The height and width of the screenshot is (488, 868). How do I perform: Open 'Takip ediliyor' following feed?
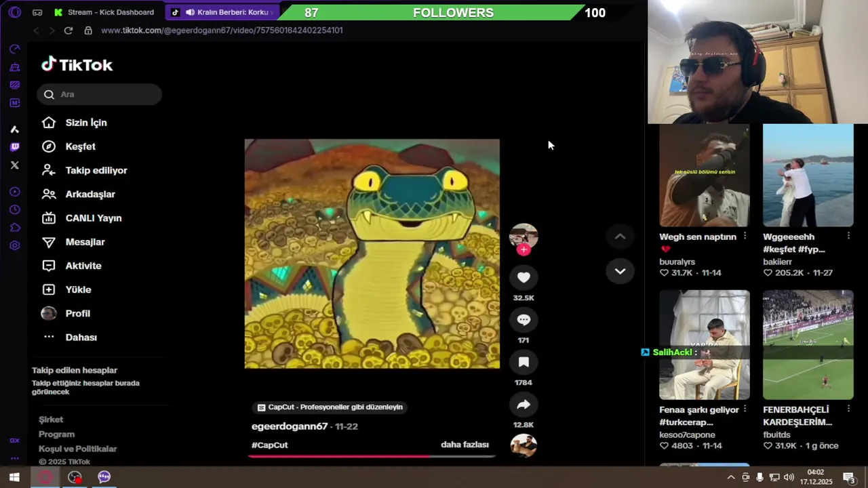84,170
